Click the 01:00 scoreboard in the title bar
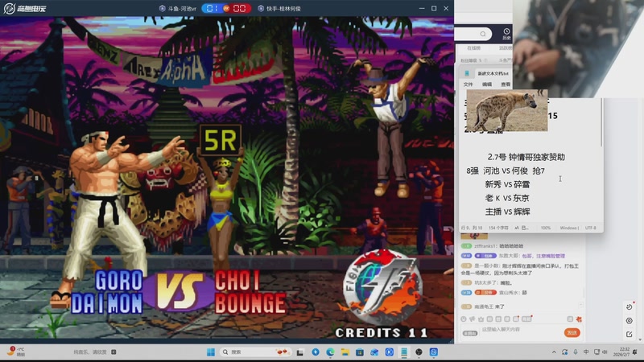 pos(226,8)
